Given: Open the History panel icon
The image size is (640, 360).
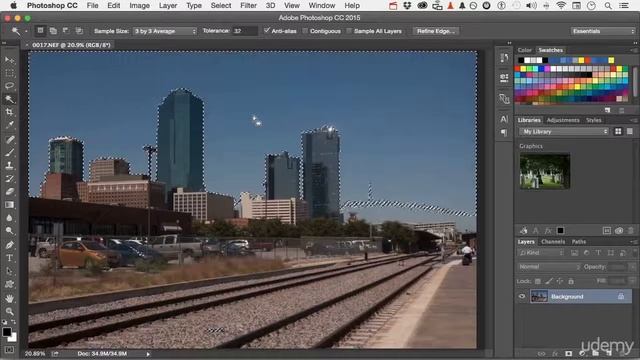Looking at the screenshot, I should 504,58.
